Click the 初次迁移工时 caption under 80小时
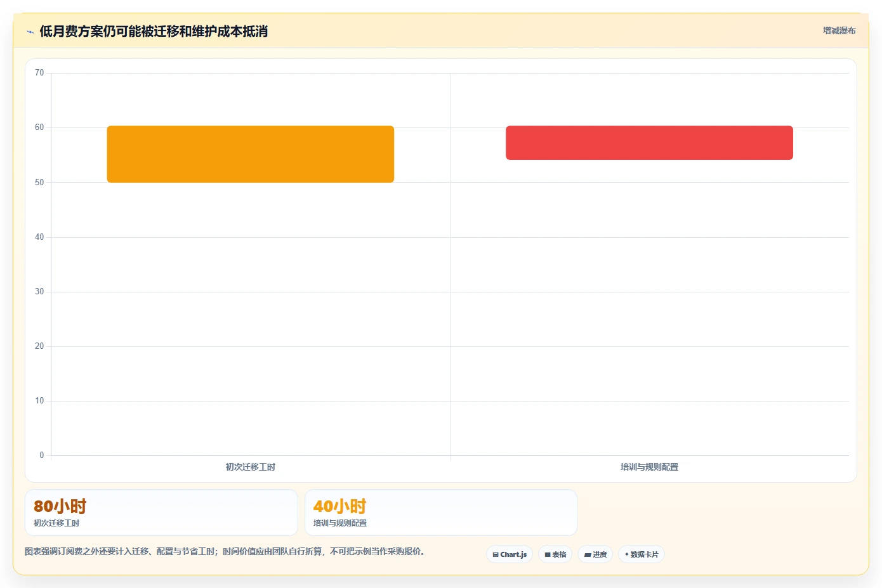 (56, 523)
